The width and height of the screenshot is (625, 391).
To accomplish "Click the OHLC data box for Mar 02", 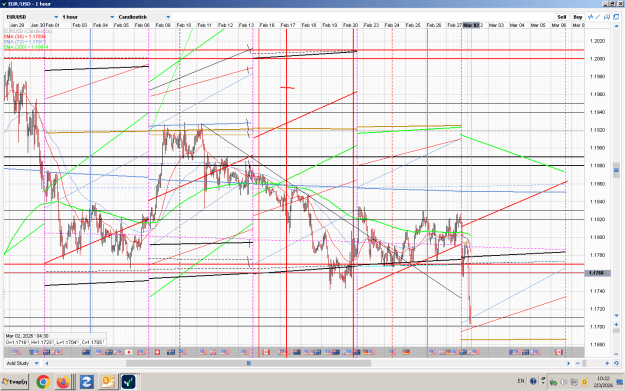I will pyautogui.click(x=55, y=339).
